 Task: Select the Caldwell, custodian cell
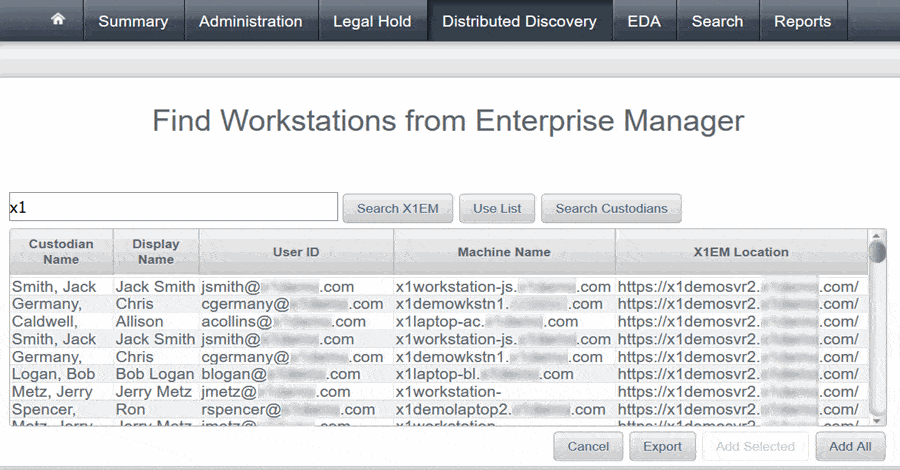click(61, 321)
